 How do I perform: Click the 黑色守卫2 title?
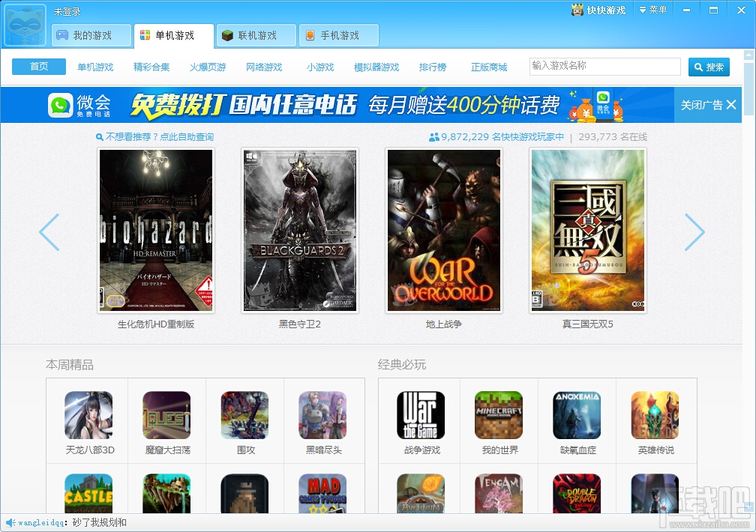[300, 324]
